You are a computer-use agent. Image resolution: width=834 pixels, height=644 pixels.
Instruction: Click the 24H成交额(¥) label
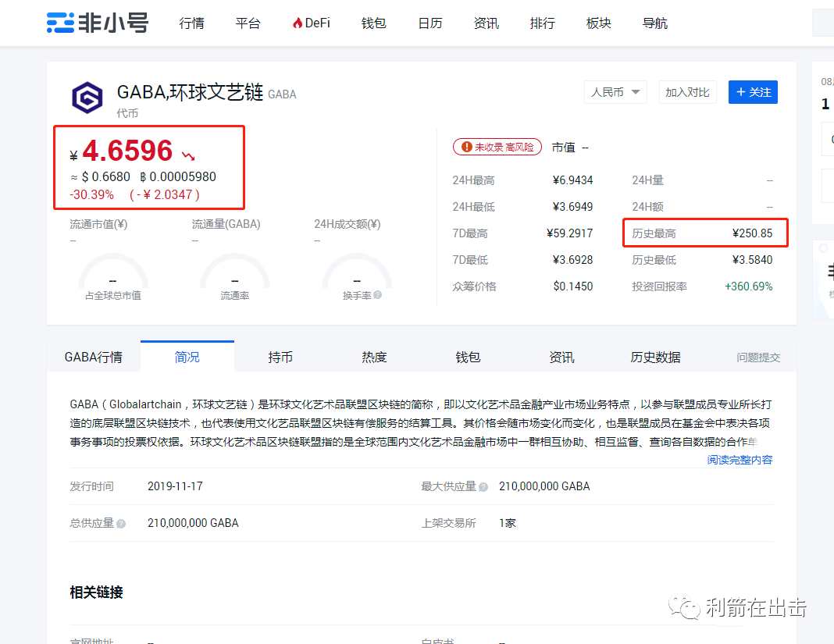(x=347, y=224)
